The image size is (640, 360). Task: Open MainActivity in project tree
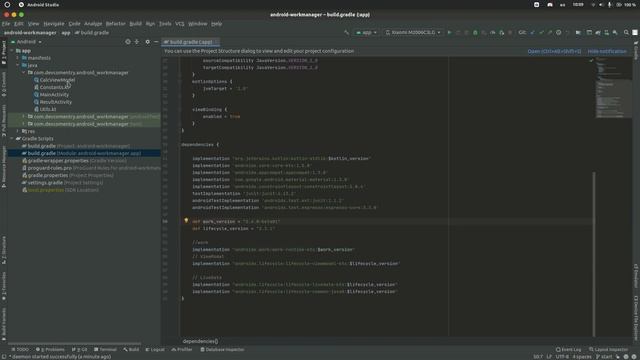[x=54, y=95]
